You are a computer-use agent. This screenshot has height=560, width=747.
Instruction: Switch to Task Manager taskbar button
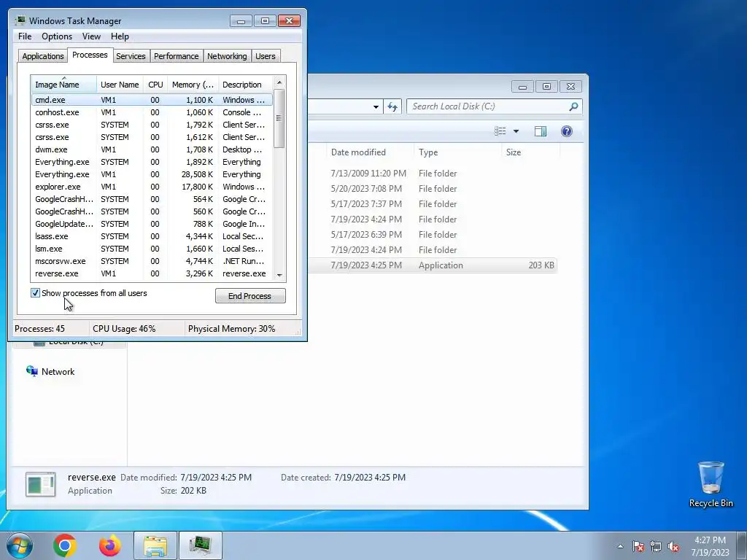pos(200,545)
